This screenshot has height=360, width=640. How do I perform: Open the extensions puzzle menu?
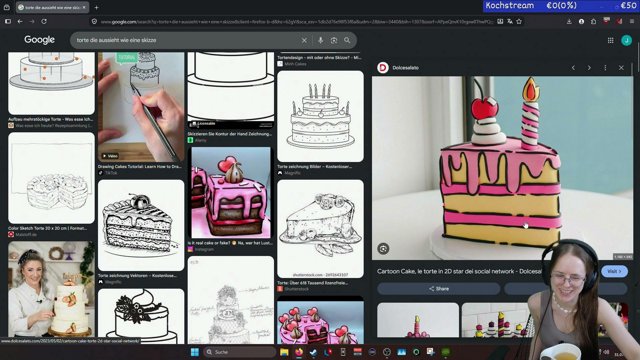593,21
